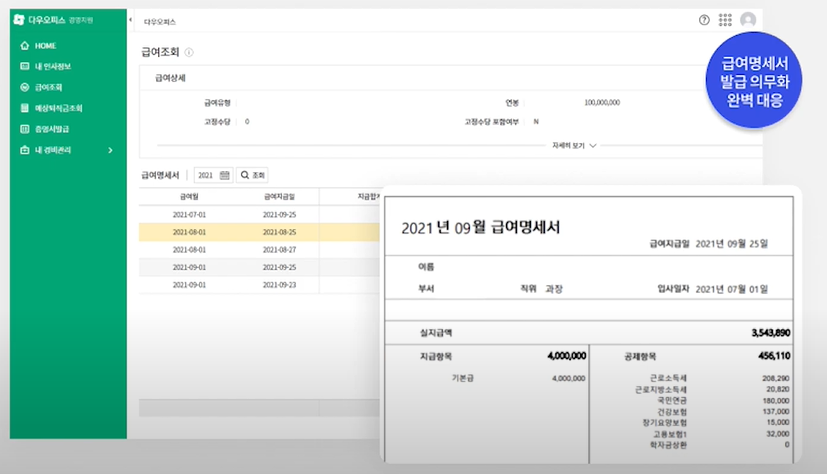827x474 pixels.
Task: Select row with 급여지급일 2021-08-27
Action: [x=259, y=249]
